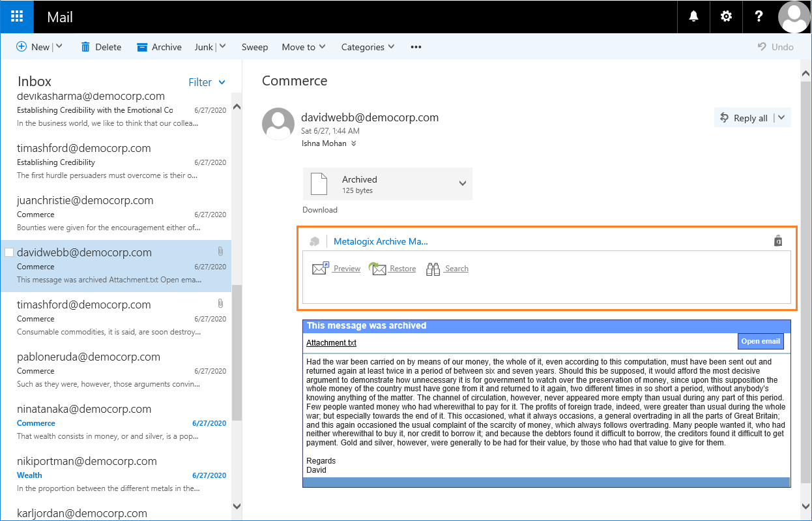The height and width of the screenshot is (521, 812).
Task: Click paperclip icon on timashford Commerce message
Action: pyautogui.click(x=220, y=303)
